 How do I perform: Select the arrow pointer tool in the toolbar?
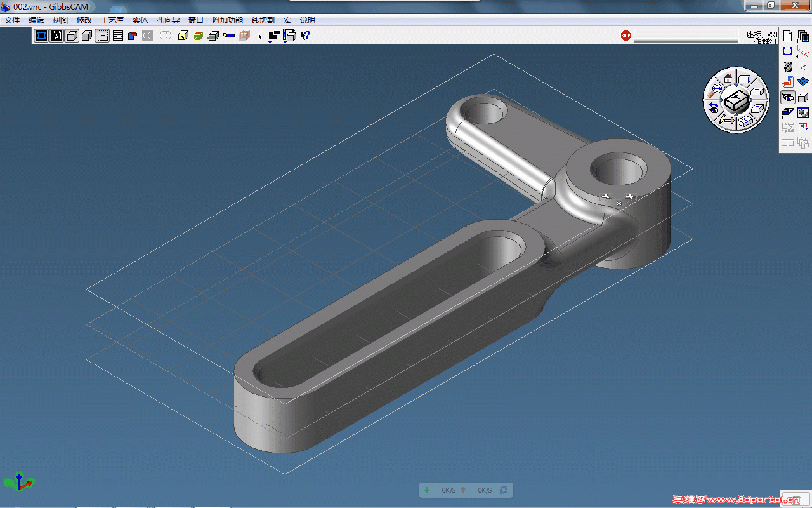click(260, 36)
